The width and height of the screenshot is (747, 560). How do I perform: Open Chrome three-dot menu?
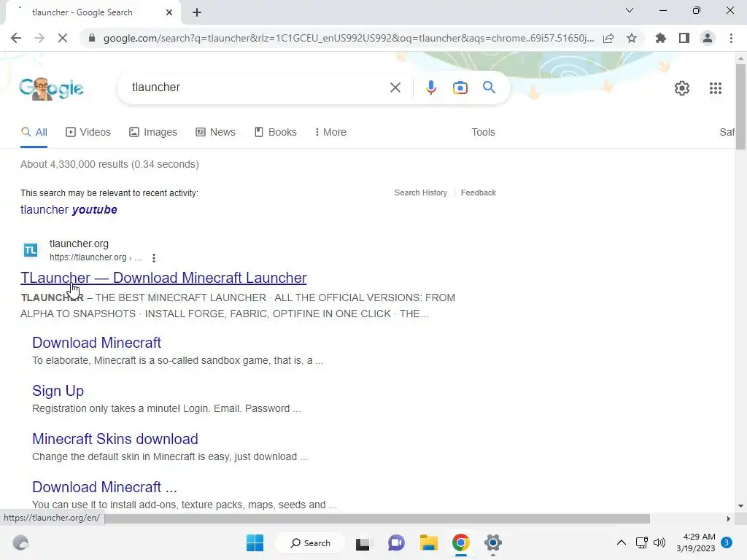click(x=731, y=38)
